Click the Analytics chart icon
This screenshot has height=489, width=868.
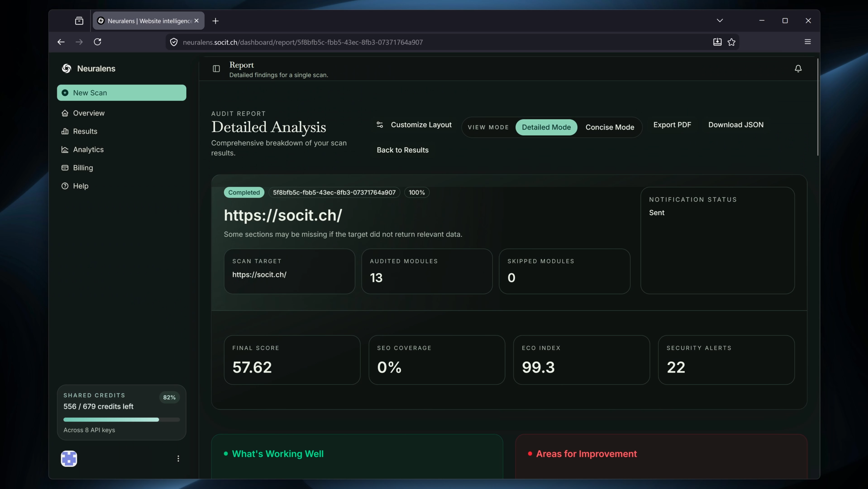65,149
